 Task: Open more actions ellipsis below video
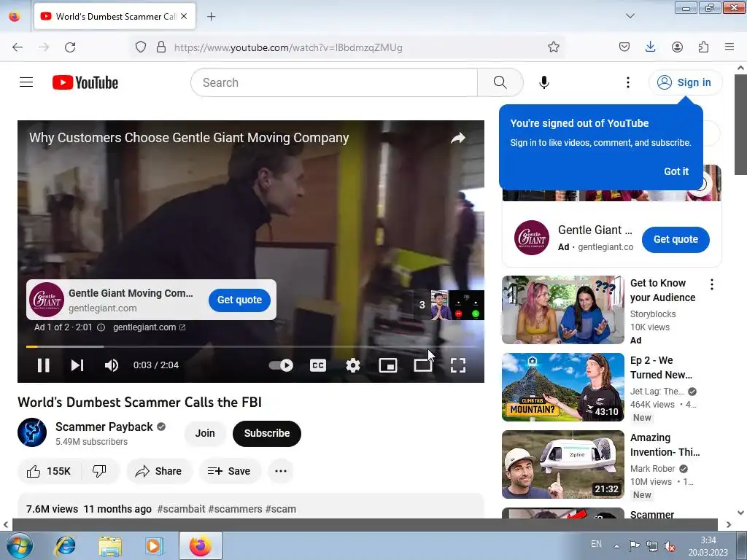(281, 471)
